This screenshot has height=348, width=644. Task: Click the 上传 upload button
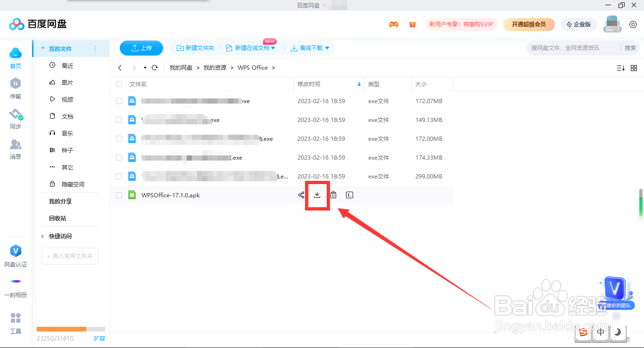click(141, 48)
